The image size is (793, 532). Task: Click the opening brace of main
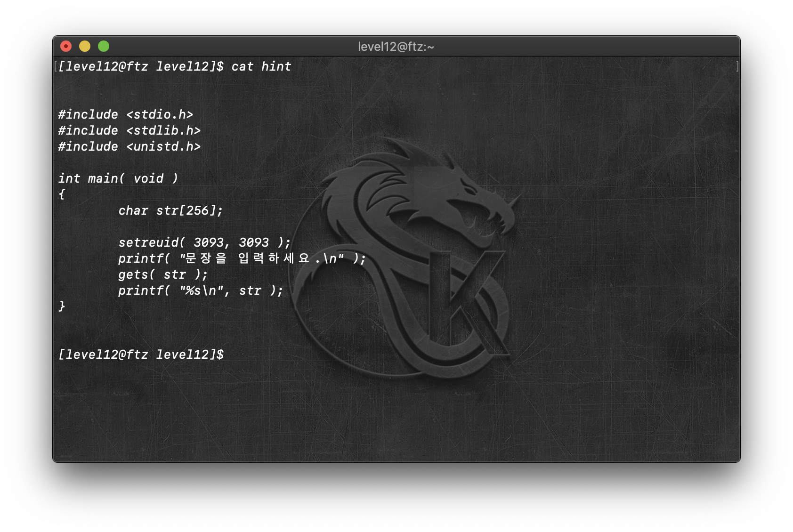click(x=62, y=194)
